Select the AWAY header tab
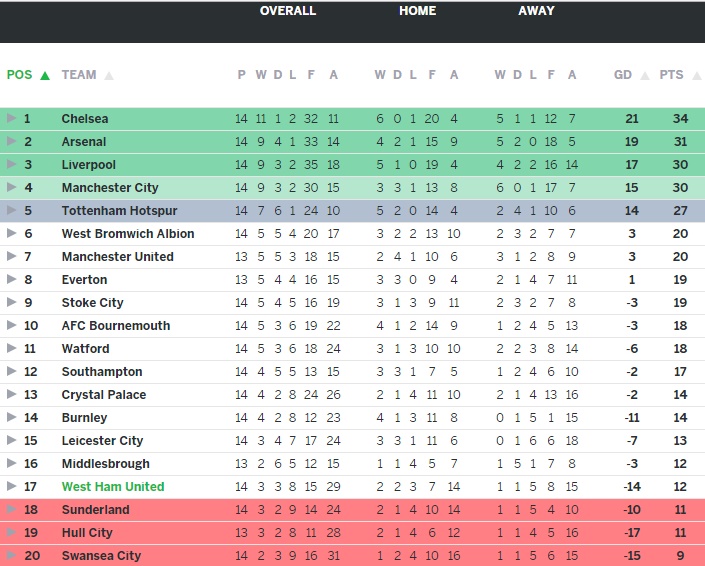Viewport: 705px width, 566px height. coord(536,11)
